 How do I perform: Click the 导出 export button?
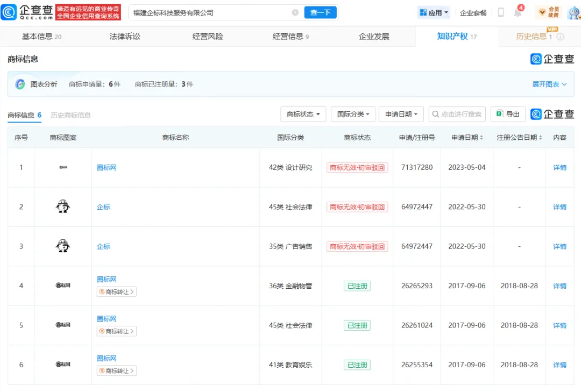click(x=508, y=114)
